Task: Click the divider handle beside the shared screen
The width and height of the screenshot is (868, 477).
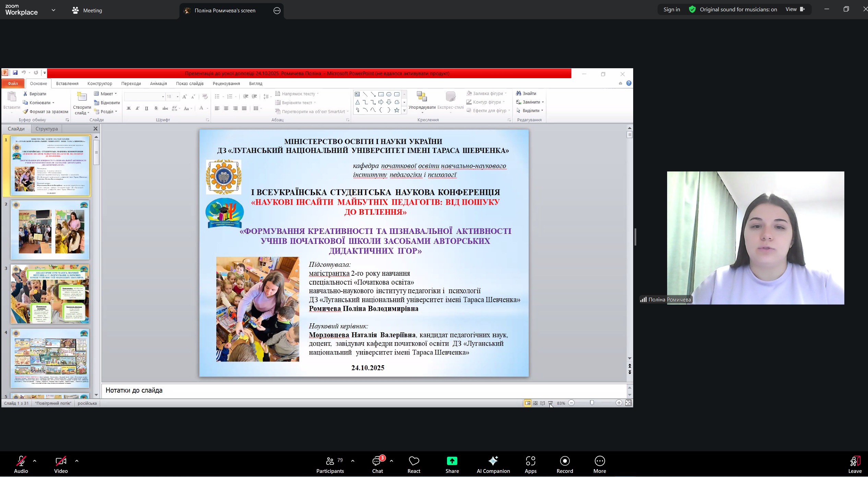Action: [x=635, y=237]
